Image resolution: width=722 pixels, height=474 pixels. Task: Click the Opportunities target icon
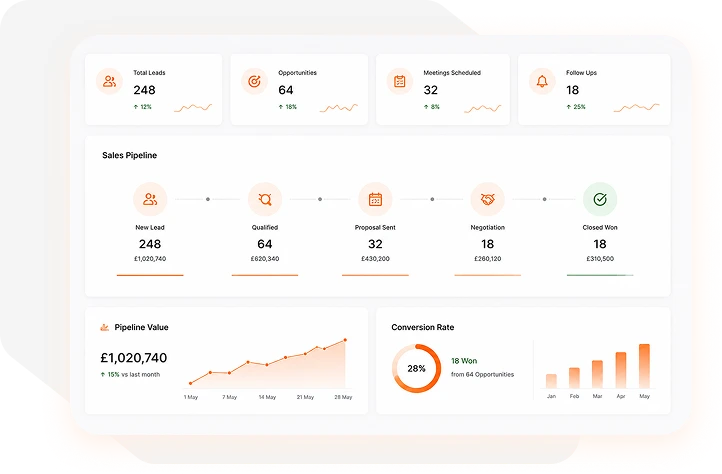(254, 82)
